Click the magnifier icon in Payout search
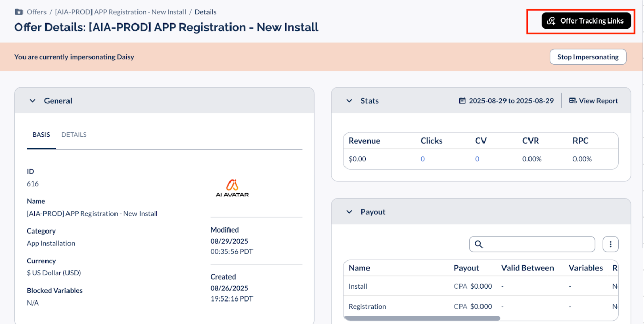 tap(479, 244)
